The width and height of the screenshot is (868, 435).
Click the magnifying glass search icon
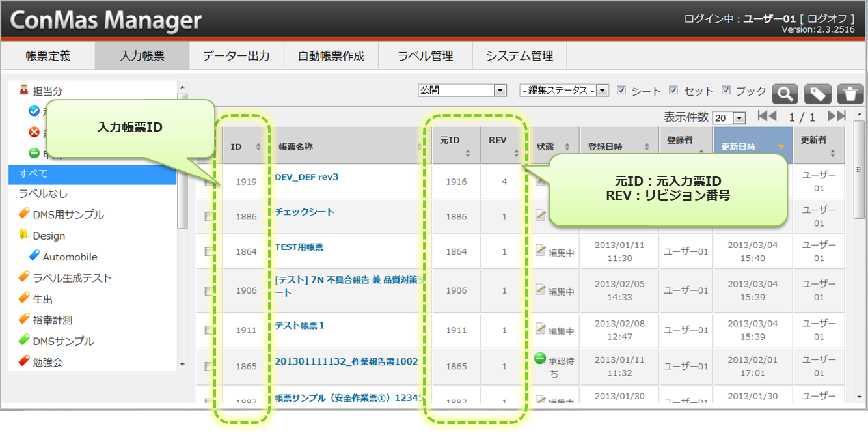click(x=785, y=94)
